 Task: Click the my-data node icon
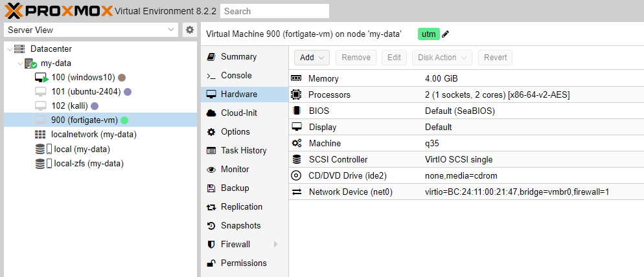coord(31,63)
